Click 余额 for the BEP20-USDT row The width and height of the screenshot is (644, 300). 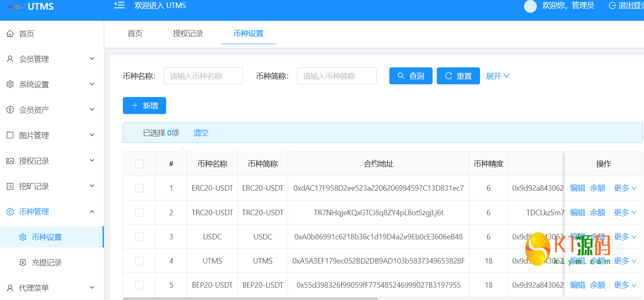tap(598, 285)
